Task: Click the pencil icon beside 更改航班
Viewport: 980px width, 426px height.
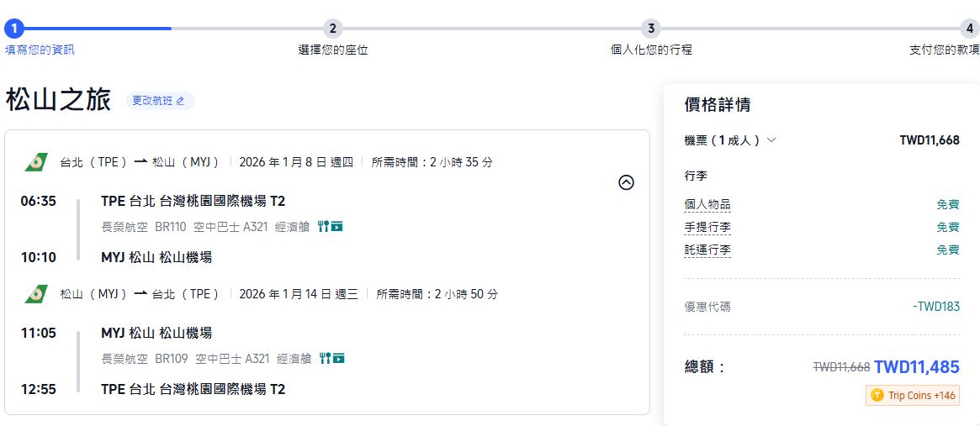Action: pyautogui.click(x=180, y=101)
